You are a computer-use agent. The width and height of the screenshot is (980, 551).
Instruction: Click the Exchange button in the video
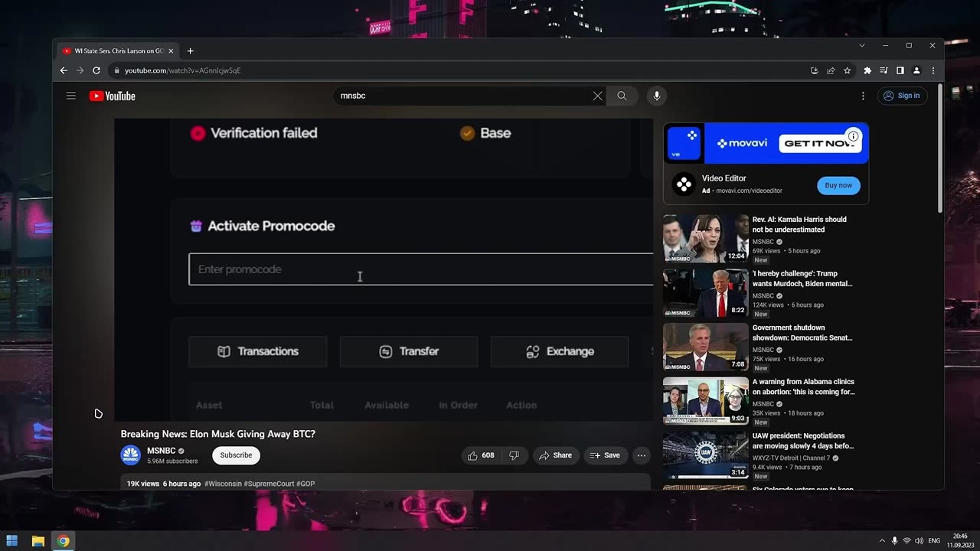click(560, 351)
